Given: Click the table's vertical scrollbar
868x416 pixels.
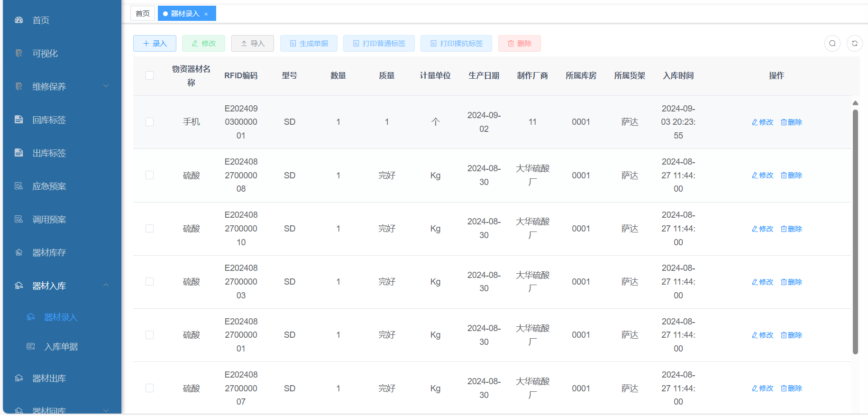Looking at the screenshot, I should 855,231.
